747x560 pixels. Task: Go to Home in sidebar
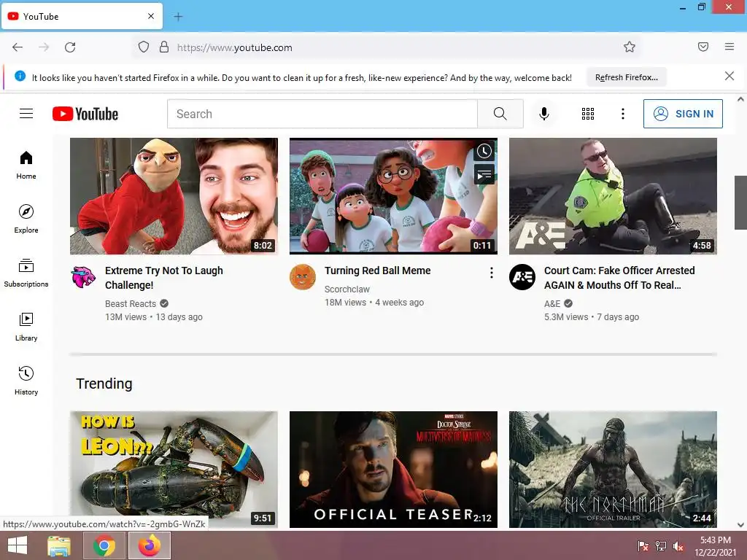coord(26,165)
